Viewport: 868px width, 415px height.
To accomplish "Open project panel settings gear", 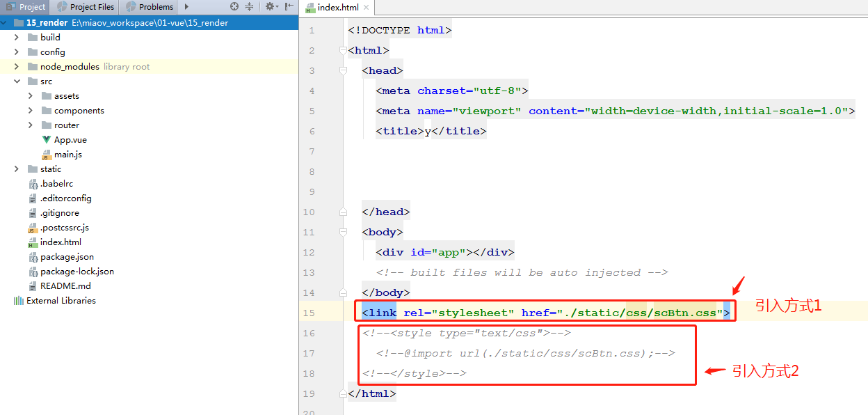I will (x=271, y=7).
